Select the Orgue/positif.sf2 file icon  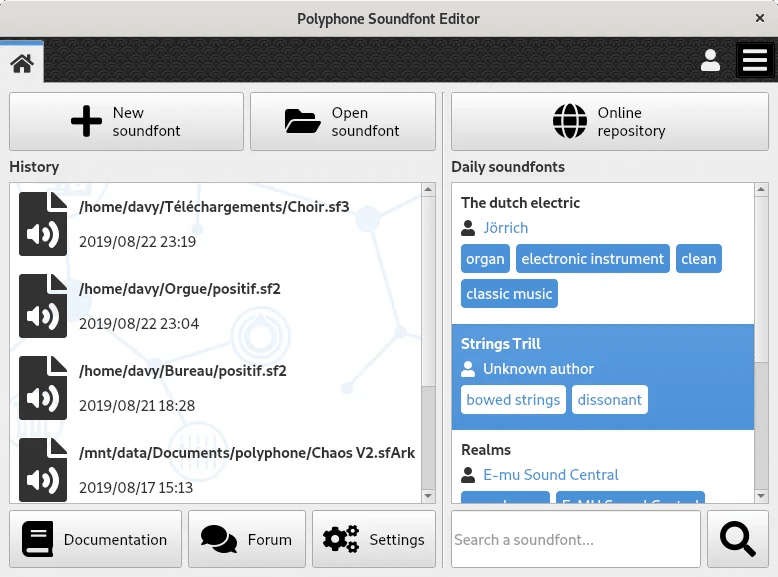pyautogui.click(x=43, y=306)
